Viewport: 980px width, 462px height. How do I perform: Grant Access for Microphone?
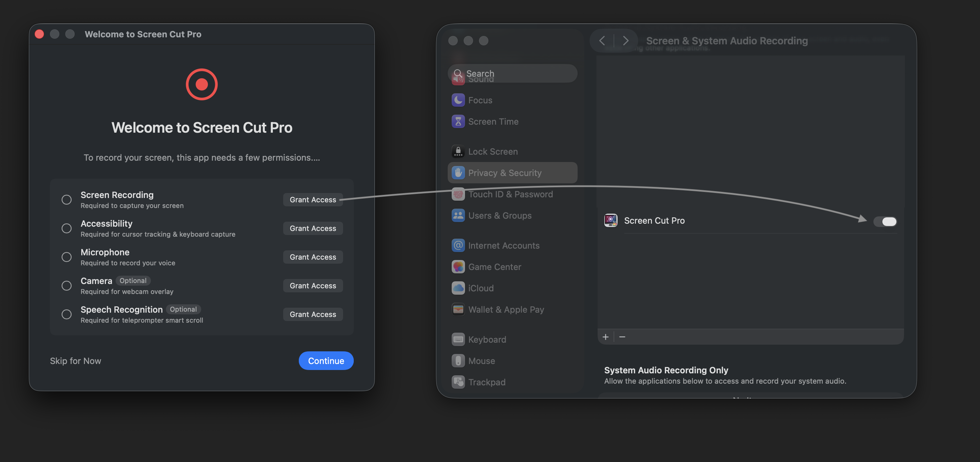pyautogui.click(x=313, y=257)
